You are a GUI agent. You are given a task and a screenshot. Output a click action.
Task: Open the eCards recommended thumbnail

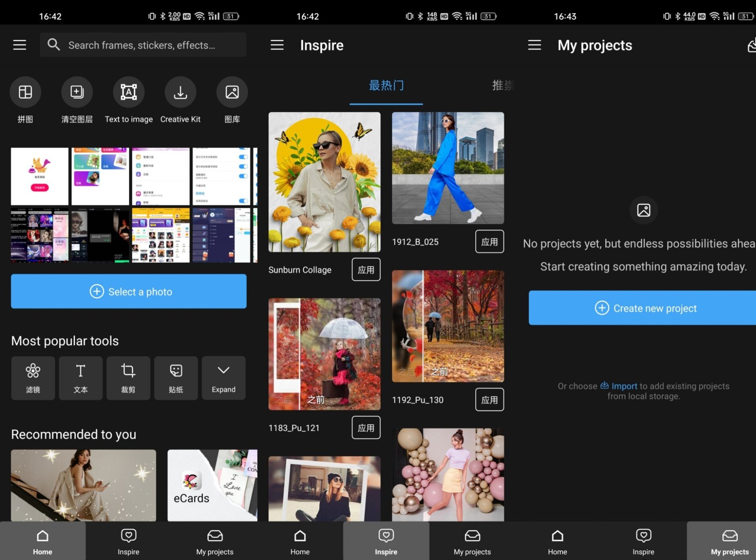tap(212, 486)
